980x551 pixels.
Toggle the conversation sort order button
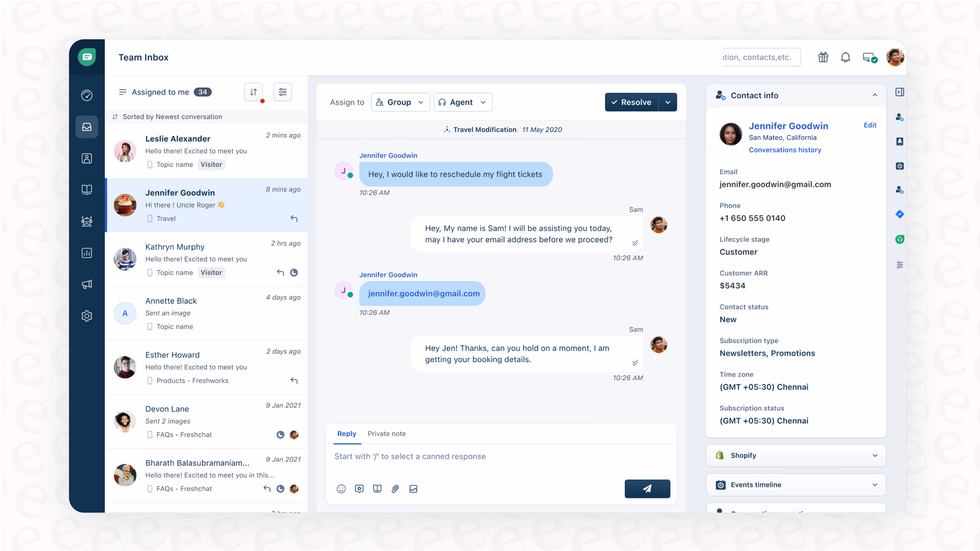254,92
